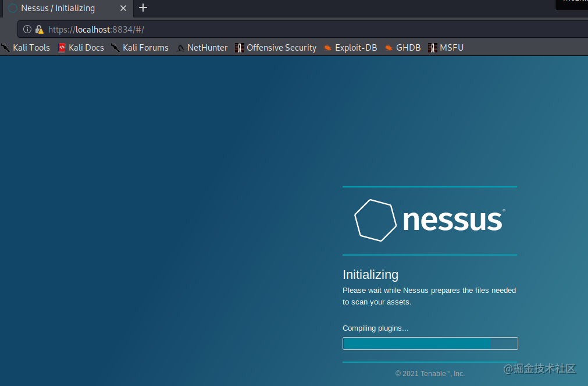Click the Compiling plugins status text
This screenshot has height=386, width=588.
coord(375,328)
